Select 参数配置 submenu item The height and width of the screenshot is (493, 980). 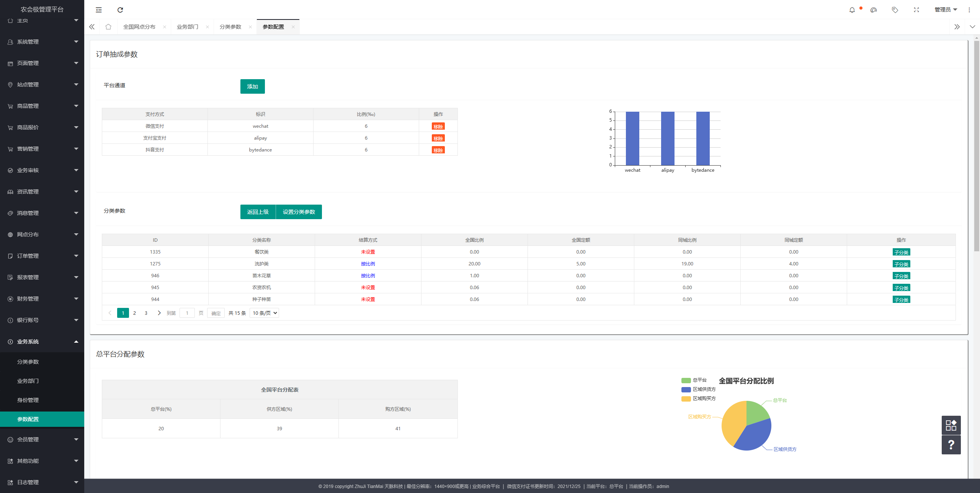pyautogui.click(x=42, y=419)
